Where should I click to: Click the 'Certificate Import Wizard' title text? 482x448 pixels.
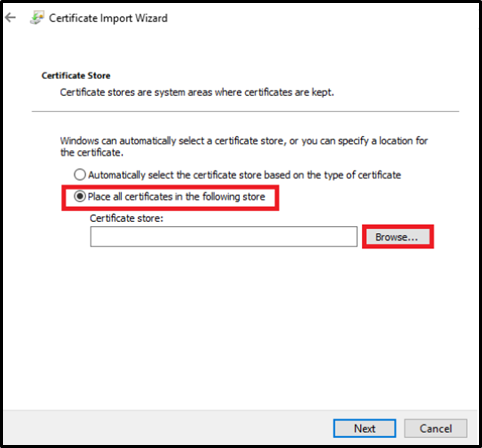(108, 18)
